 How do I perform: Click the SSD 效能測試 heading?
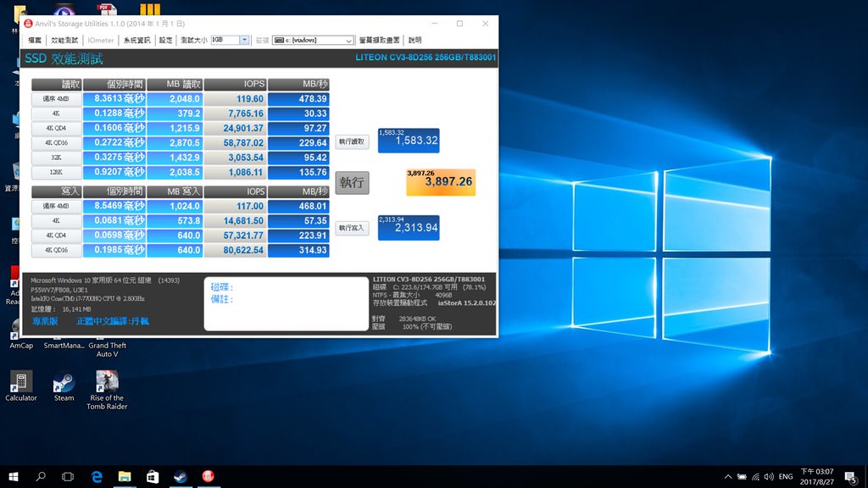click(64, 58)
